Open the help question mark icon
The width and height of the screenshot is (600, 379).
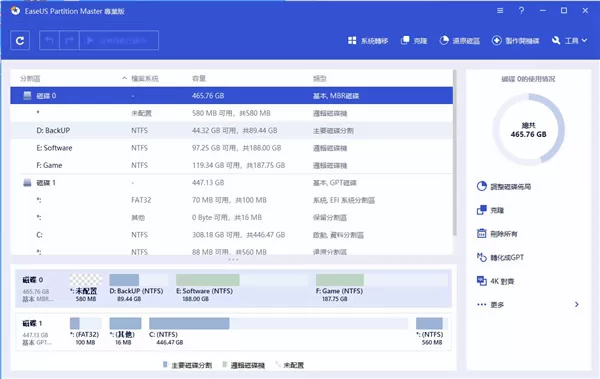click(521, 11)
